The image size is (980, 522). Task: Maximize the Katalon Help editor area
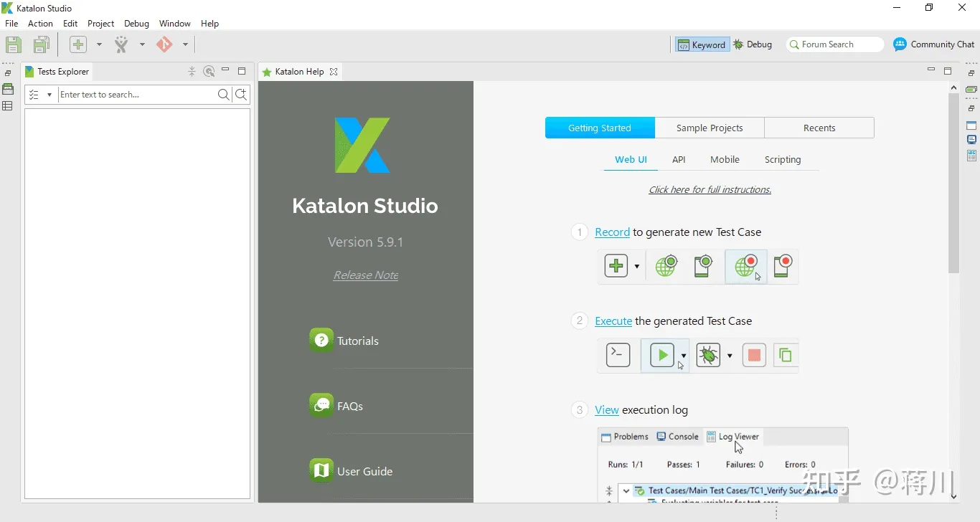pos(948,71)
